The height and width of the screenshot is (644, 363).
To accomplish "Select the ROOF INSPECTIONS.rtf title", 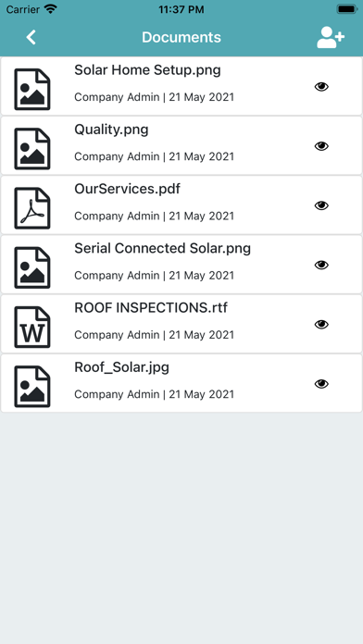I will 151,307.
